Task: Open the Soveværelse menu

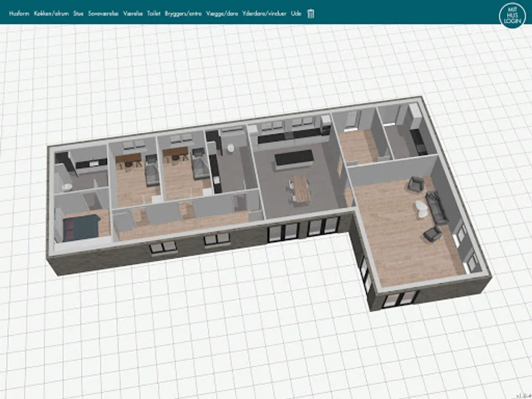Action: pos(103,14)
